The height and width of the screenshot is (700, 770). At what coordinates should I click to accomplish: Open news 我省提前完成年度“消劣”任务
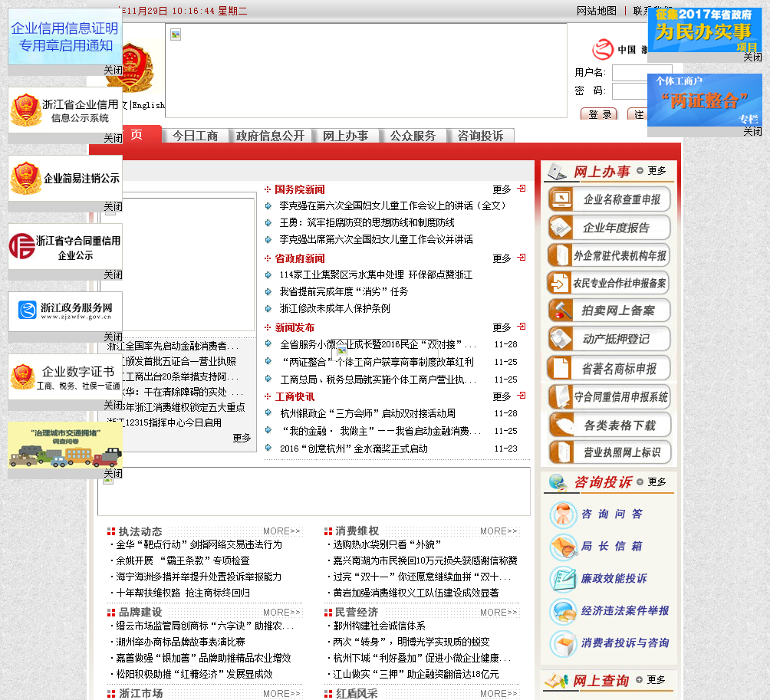tap(344, 291)
